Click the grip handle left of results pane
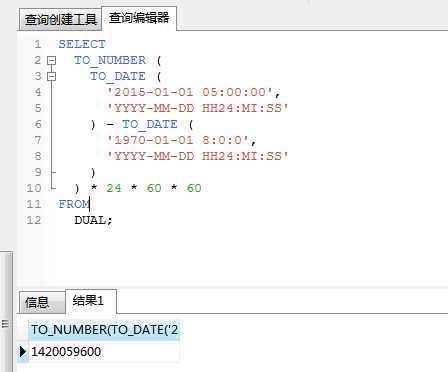This screenshot has width=448, height=372. click(5, 324)
